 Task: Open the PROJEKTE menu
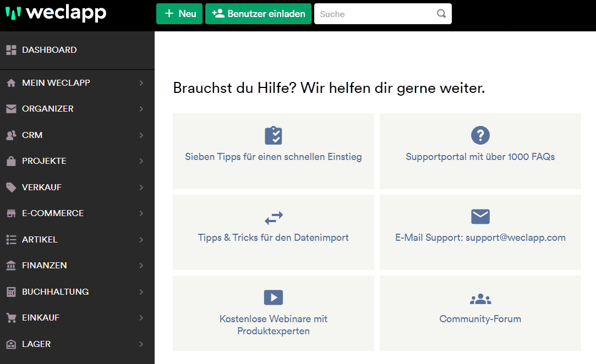[77, 161]
